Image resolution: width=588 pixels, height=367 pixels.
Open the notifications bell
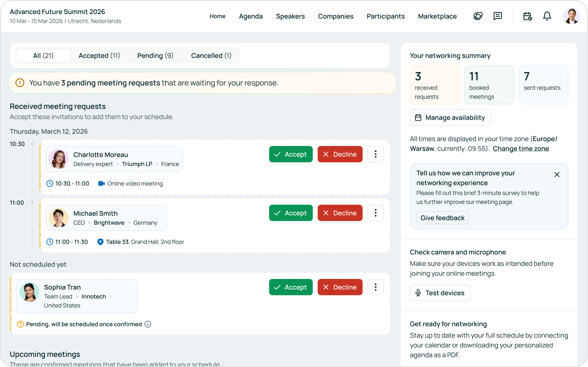tap(547, 16)
